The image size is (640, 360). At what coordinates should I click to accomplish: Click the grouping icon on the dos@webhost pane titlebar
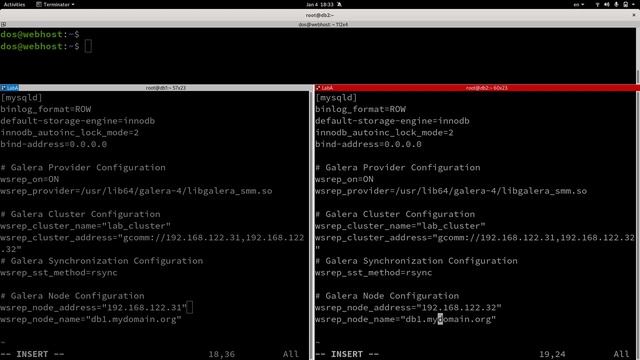(3, 24)
